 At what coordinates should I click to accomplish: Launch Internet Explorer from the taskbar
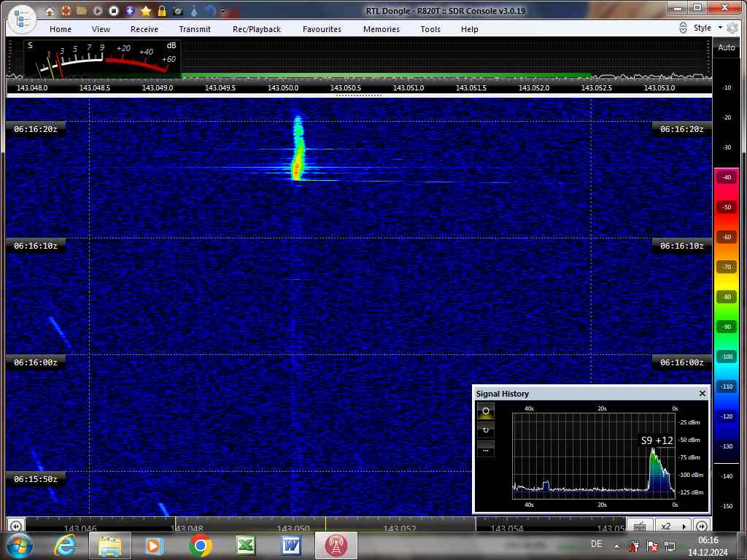65,545
